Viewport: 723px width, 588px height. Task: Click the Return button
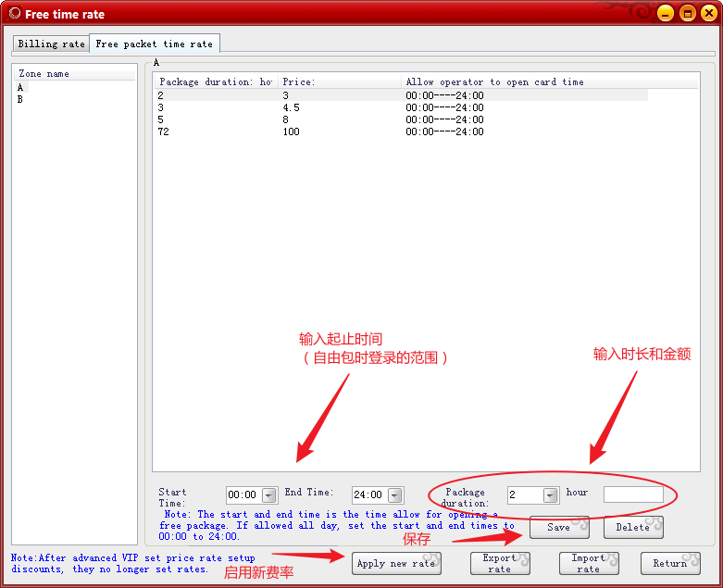[670, 564]
